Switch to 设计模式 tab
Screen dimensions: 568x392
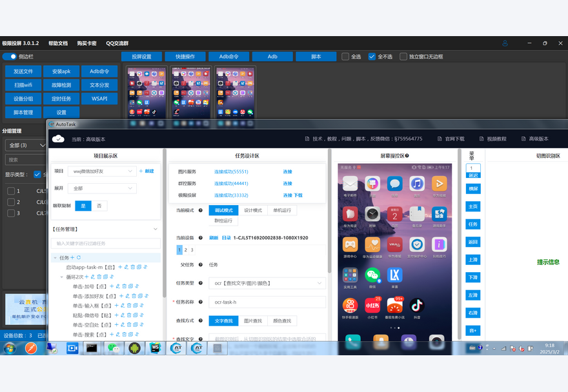254,210
